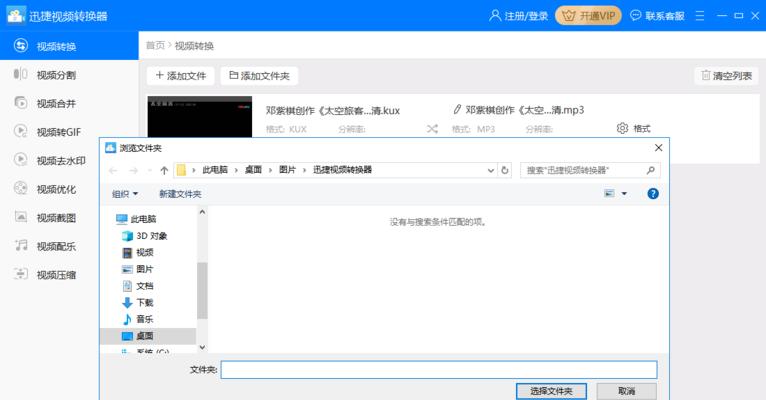Expand the address bar history dropdown
766x400 pixels.
coord(490,170)
